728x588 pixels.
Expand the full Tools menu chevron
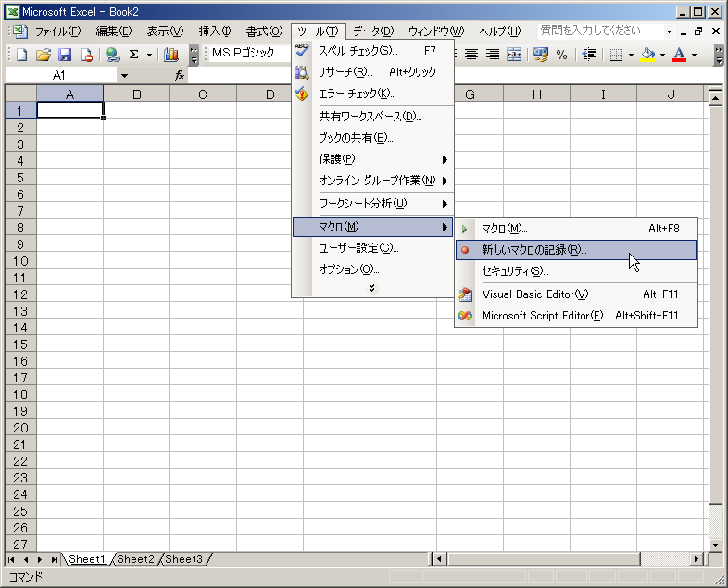pyautogui.click(x=371, y=288)
